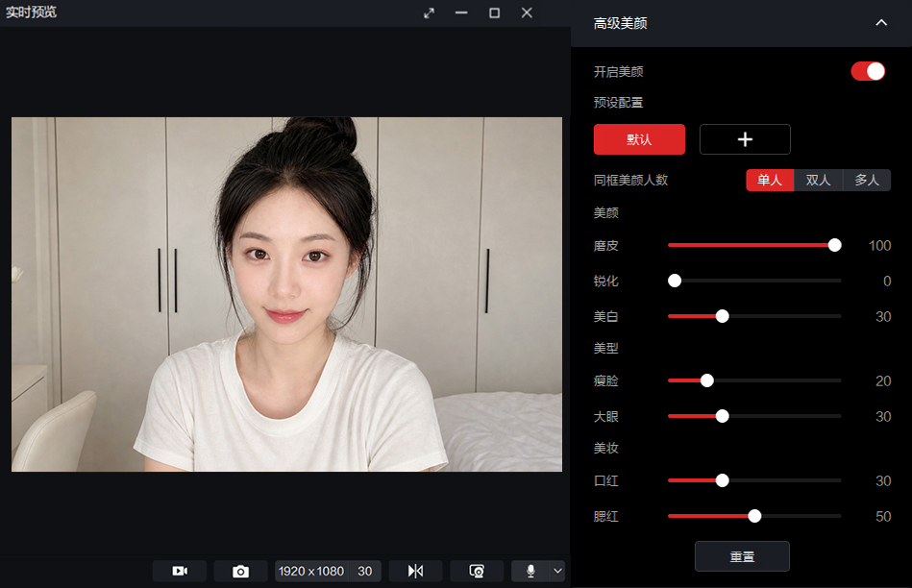
Task: Reset beauty settings with 重置 button
Action: coord(742,556)
